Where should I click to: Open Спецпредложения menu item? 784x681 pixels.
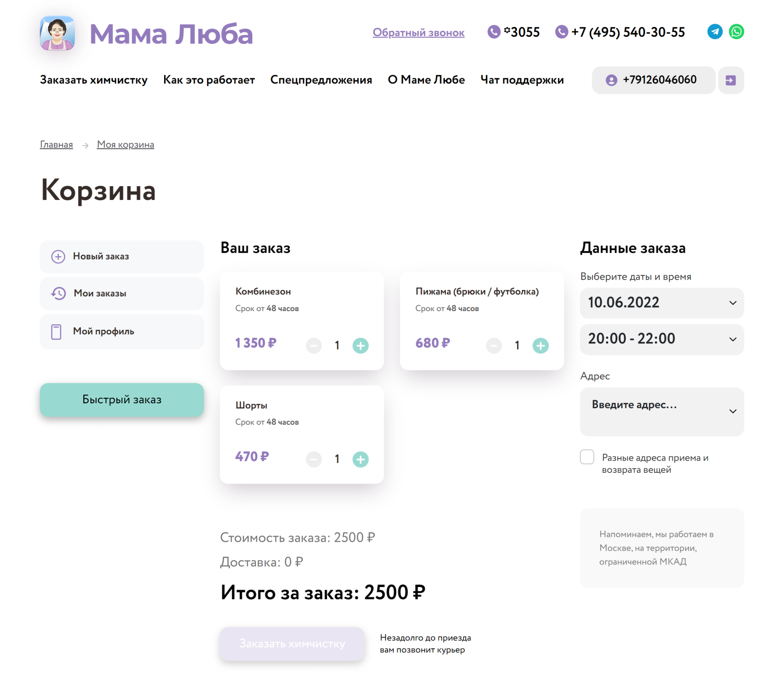pos(321,80)
